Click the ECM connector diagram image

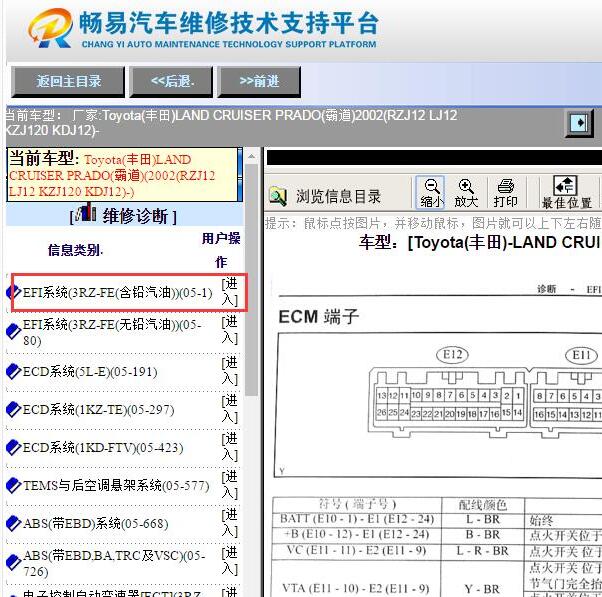(438, 405)
